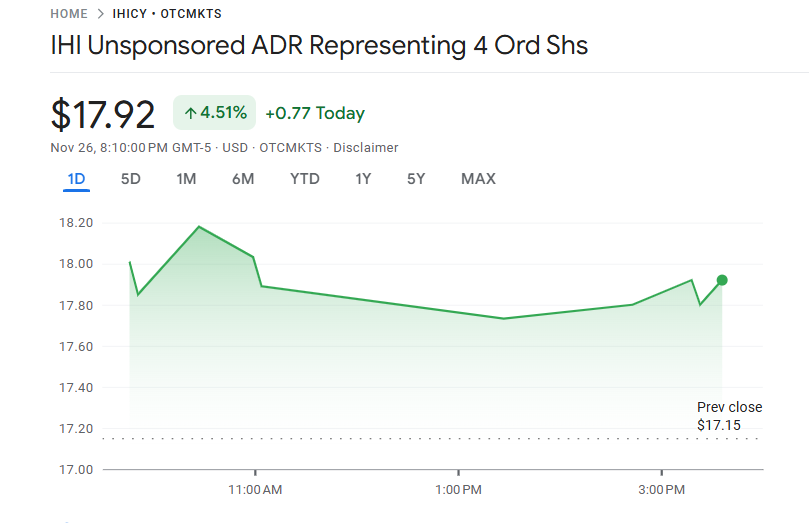Show the MAX time range
Image resolution: width=809 pixels, height=523 pixels.
pyautogui.click(x=478, y=179)
